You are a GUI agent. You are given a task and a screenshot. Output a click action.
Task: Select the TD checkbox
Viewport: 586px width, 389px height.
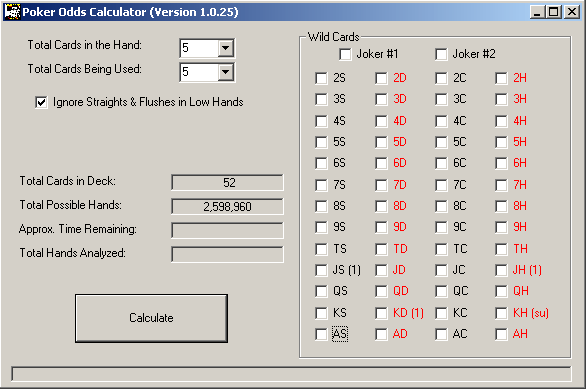tap(381, 249)
